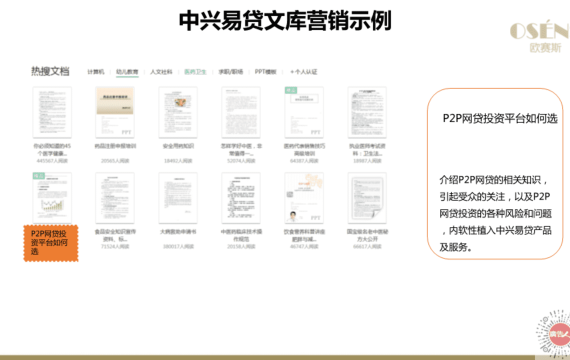The height and width of the screenshot is (360, 570).
Task: Open the 医药代表销售技巧 document with the green badge
Action: 304,112
